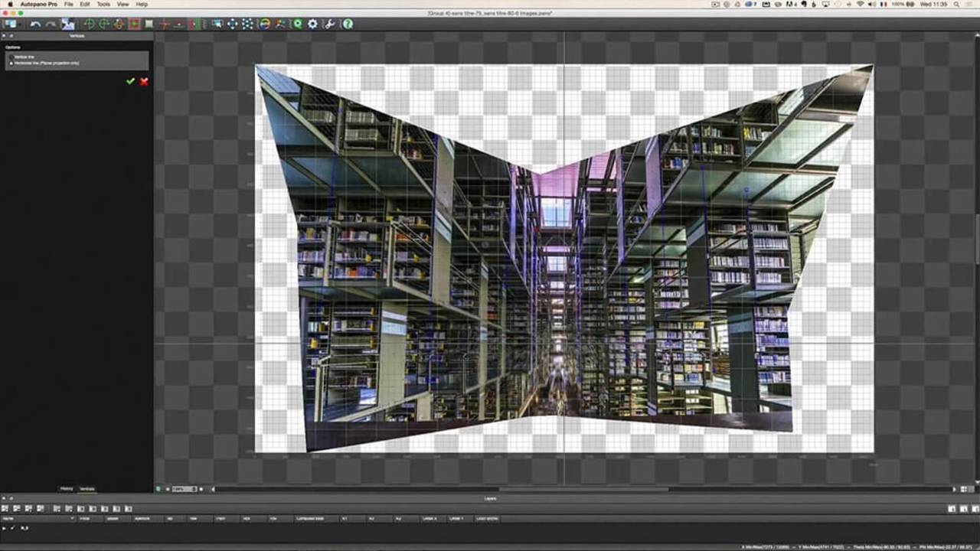980x551 pixels.
Task: Cancel verticals with the red X
Action: [x=144, y=81]
